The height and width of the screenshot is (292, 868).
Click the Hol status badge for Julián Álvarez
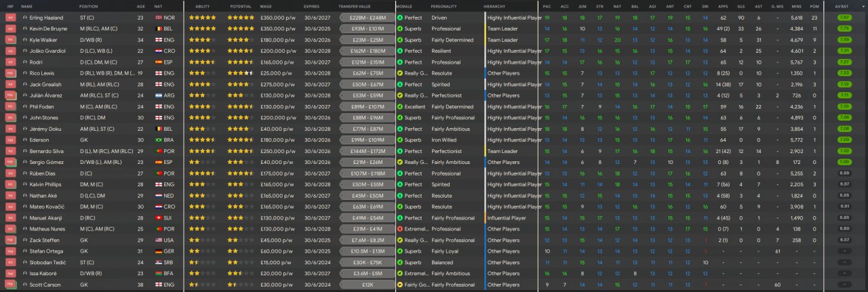[x=10, y=96]
